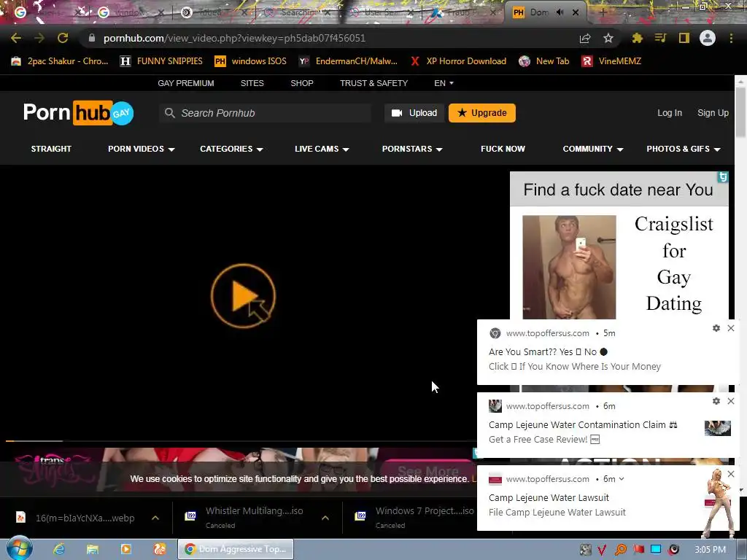
Task: Bookmark this page with the star icon
Action: 608,38
